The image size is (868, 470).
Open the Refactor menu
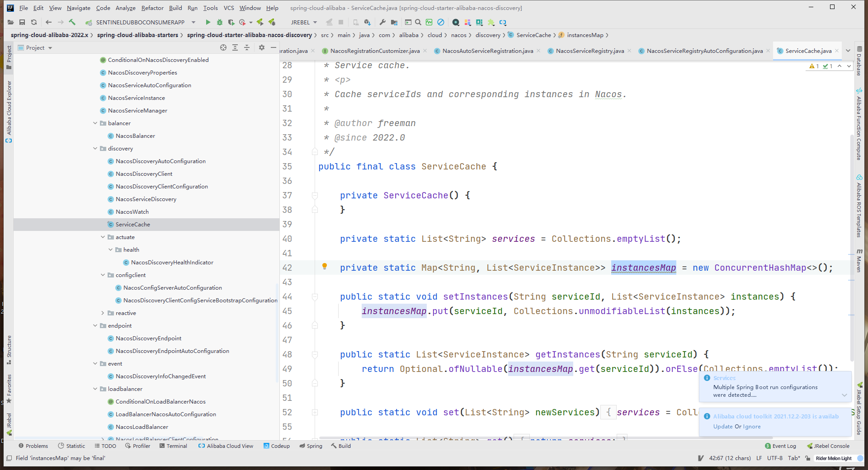(x=152, y=8)
